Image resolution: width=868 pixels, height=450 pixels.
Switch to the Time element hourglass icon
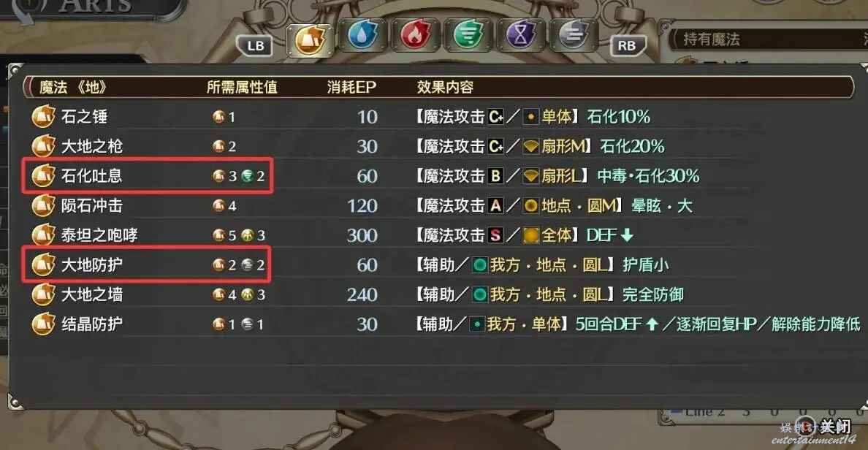tap(519, 35)
